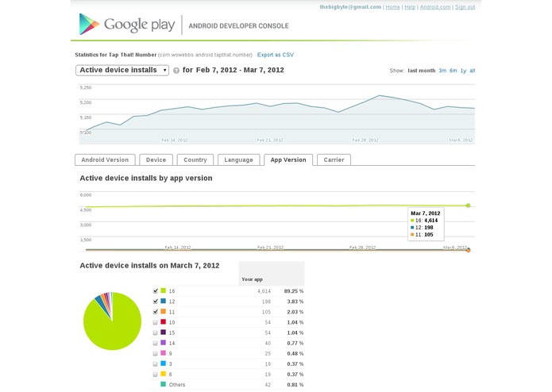Click the 3.83 % value for version 12
552x392 pixels.
[x=295, y=302]
